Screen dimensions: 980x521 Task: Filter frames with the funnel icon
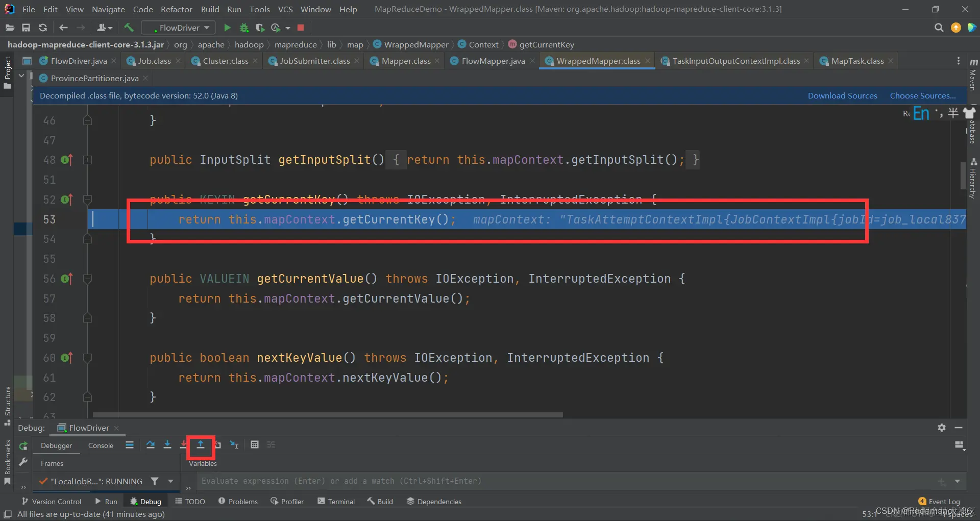pyautogui.click(x=155, y=481)
